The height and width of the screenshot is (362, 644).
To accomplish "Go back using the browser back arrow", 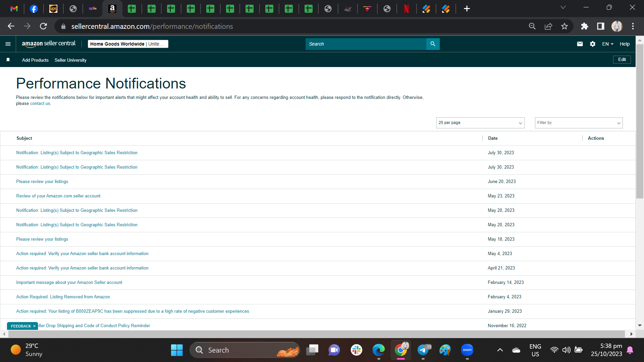I will (x=11, y=26).
